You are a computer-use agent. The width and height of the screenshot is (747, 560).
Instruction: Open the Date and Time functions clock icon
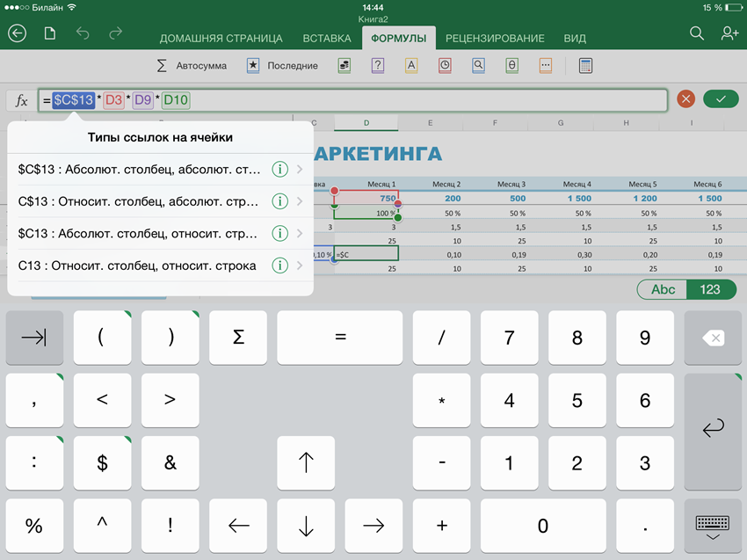[445, 66]
